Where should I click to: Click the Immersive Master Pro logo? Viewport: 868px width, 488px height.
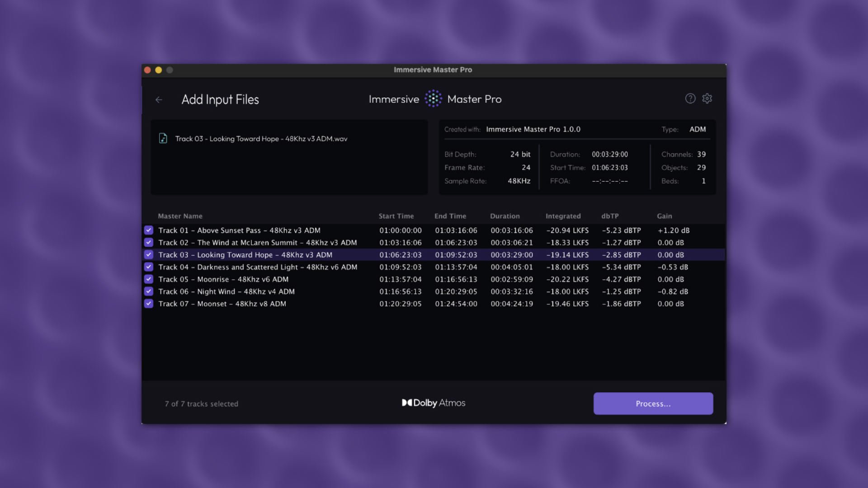[x=433, y=99]
